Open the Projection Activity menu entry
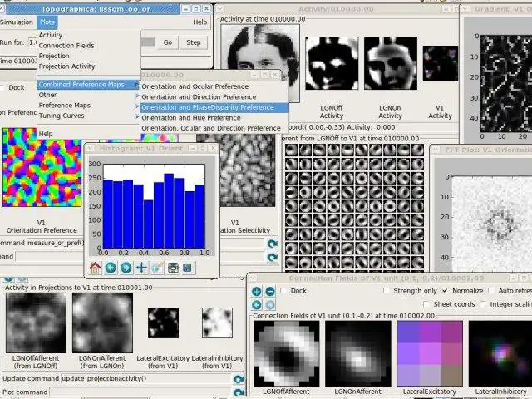The width and height of the screenshot is (532, 399). (x=66, y=66)
